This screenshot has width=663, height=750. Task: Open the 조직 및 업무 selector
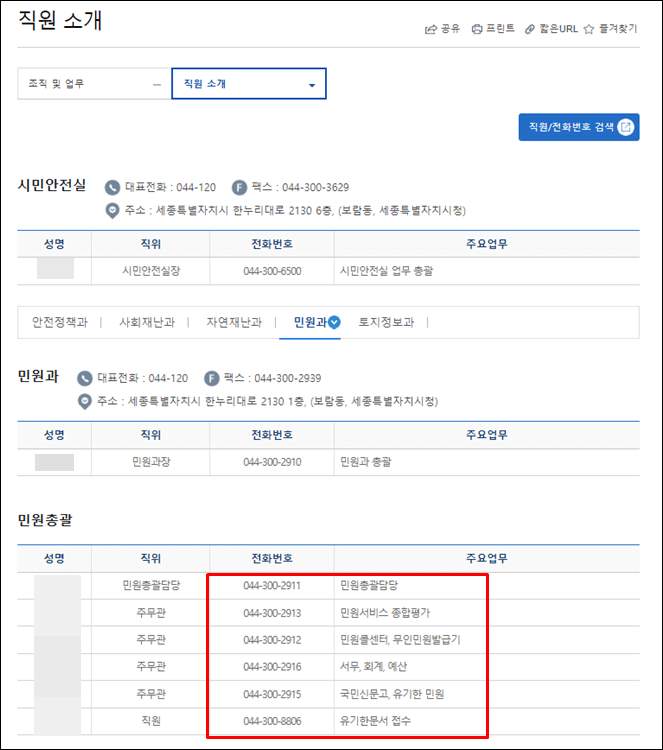point(94,84)
